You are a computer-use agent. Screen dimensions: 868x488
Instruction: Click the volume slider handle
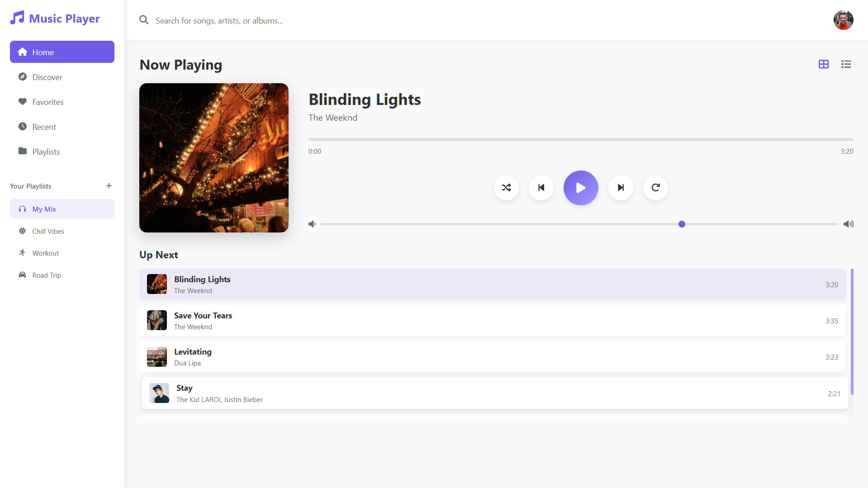pyautogui.click(x=682, y=224)
